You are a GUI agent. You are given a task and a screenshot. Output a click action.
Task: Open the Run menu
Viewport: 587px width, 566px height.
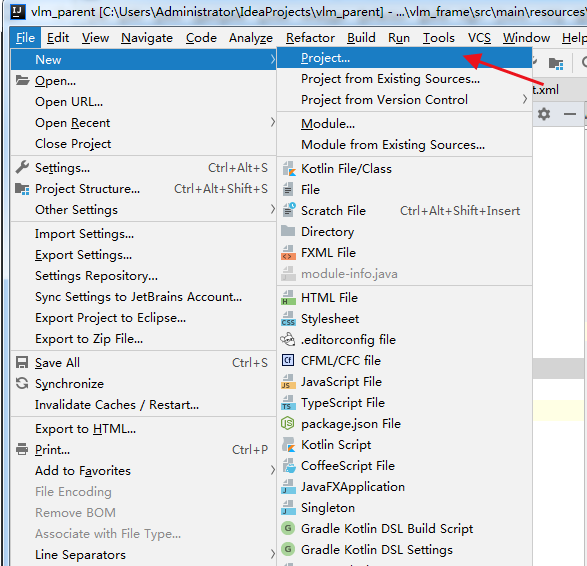[399, 38]
